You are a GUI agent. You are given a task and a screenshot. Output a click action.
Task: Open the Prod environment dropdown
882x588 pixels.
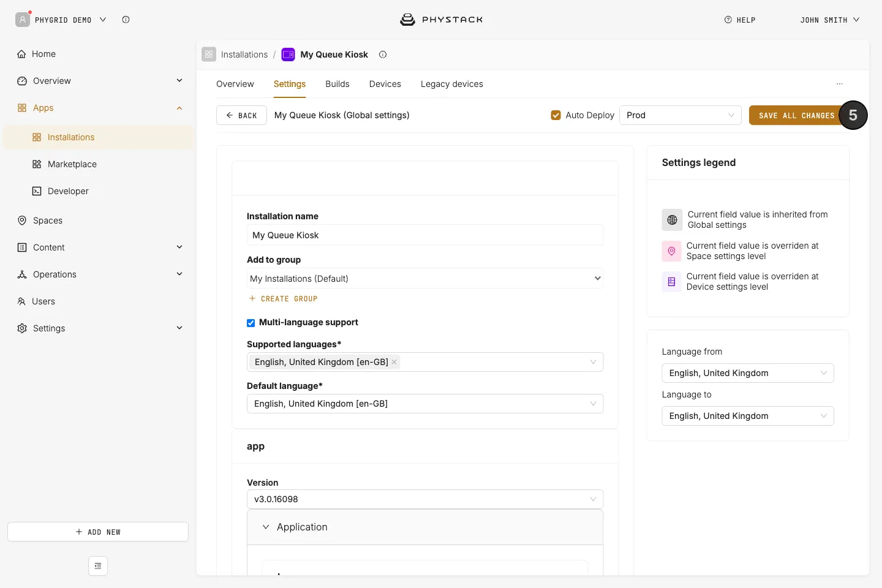[x=680, y=115]
